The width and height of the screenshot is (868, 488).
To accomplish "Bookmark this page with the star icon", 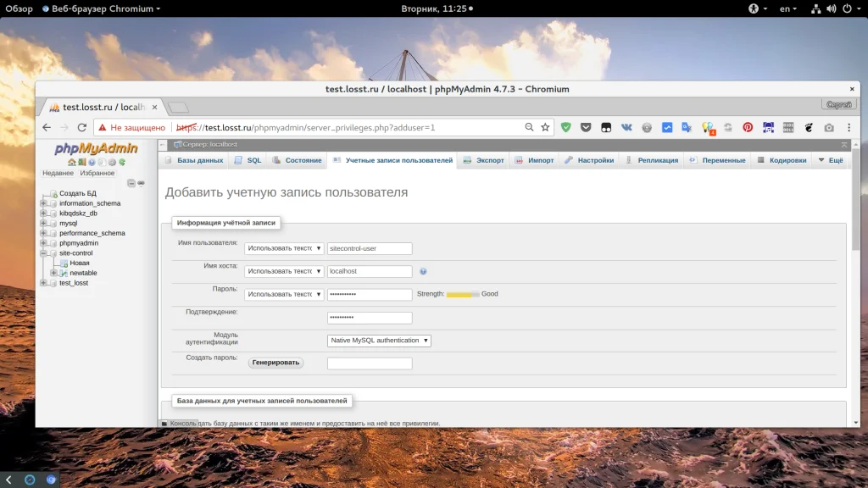I will (545, 127).
